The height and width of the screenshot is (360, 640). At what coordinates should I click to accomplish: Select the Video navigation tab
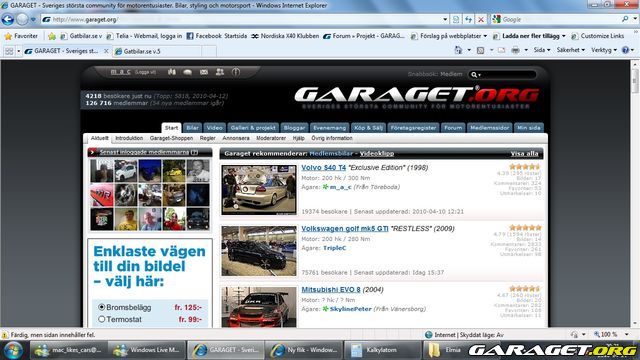click(x=214, y=128)
